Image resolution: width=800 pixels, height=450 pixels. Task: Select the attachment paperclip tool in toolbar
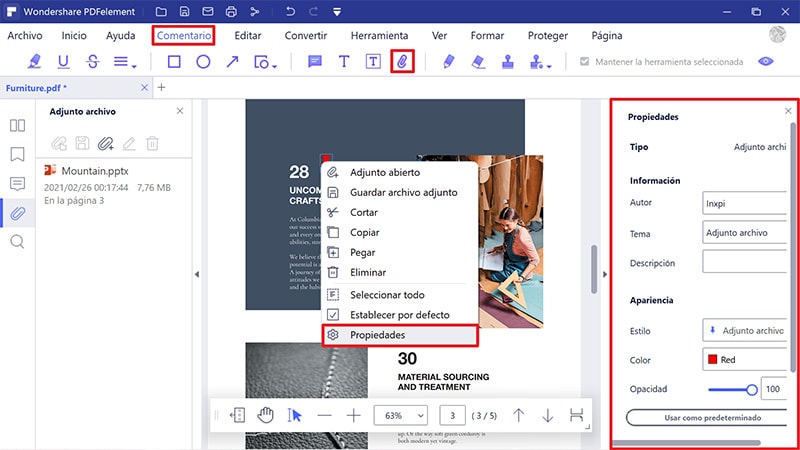[x=402, y=62]
